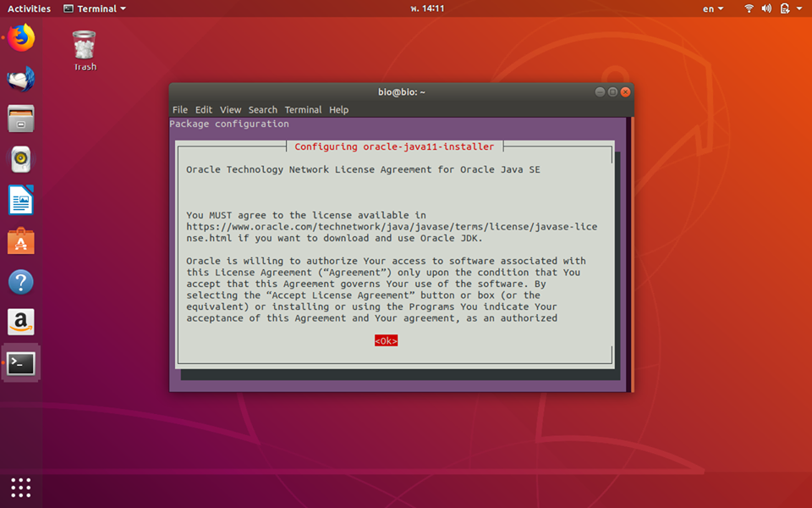Open the Help menu in terminal
Screen dimensions: 812x508
tap(338, 109)
